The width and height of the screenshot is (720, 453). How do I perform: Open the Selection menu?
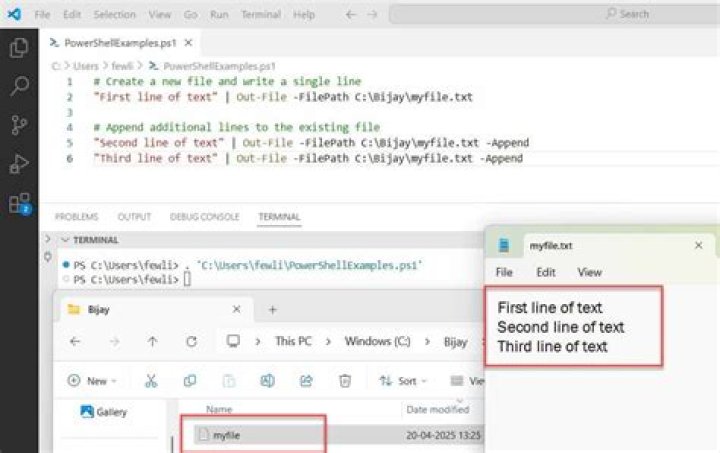[x=115, y=15]
